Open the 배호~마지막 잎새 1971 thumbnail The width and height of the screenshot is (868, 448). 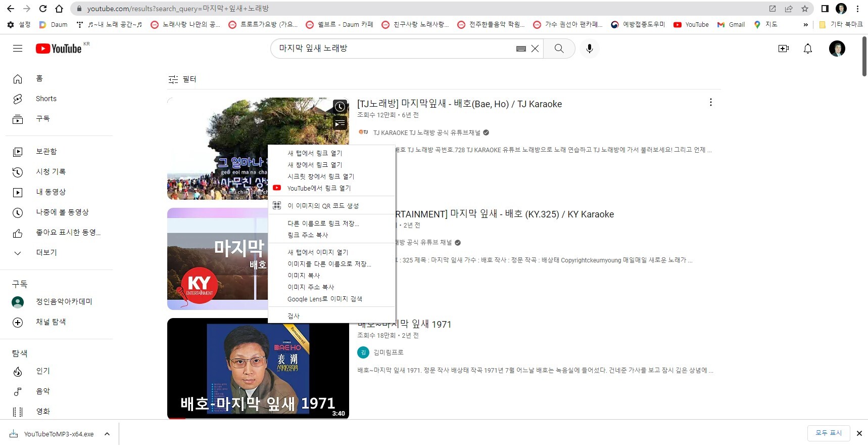click(258, 369)
